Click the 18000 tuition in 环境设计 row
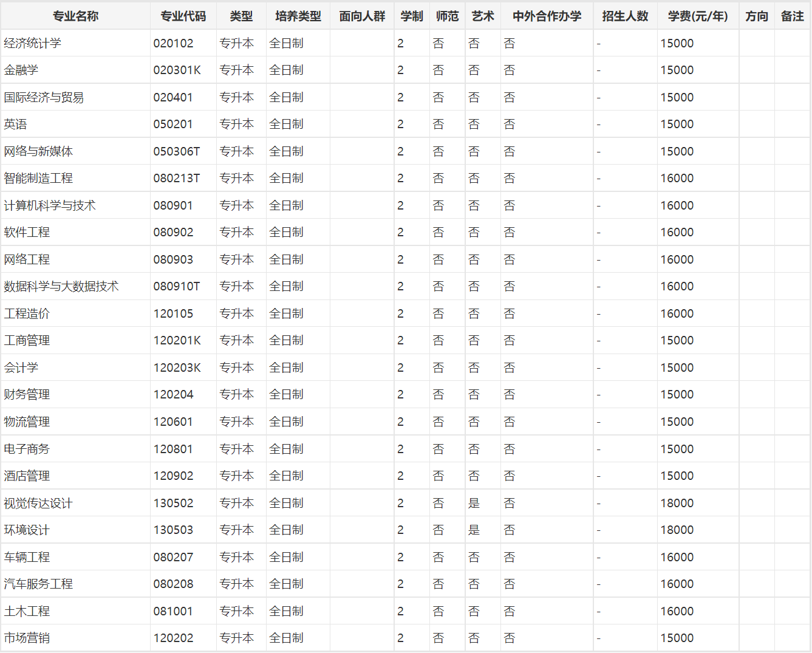This screenshot has width=812, height=653. click(x=677, y=530)
